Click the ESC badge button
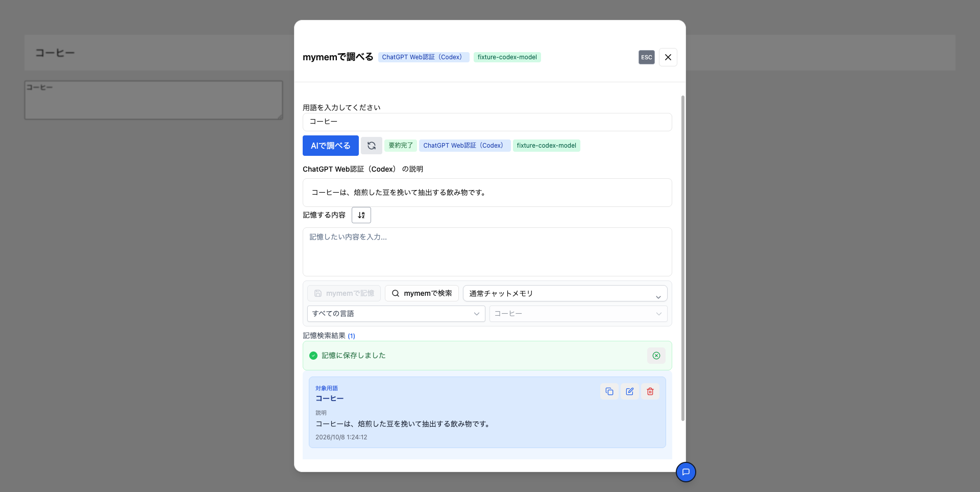The height and width of the screenshot is (492, 980). [647, 57]
